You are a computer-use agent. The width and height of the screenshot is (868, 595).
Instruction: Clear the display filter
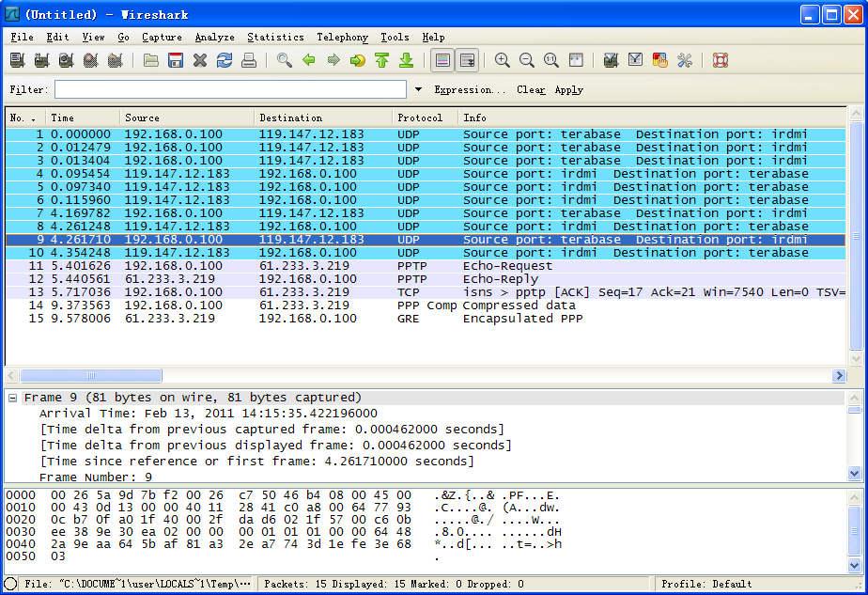coord(531,89)
